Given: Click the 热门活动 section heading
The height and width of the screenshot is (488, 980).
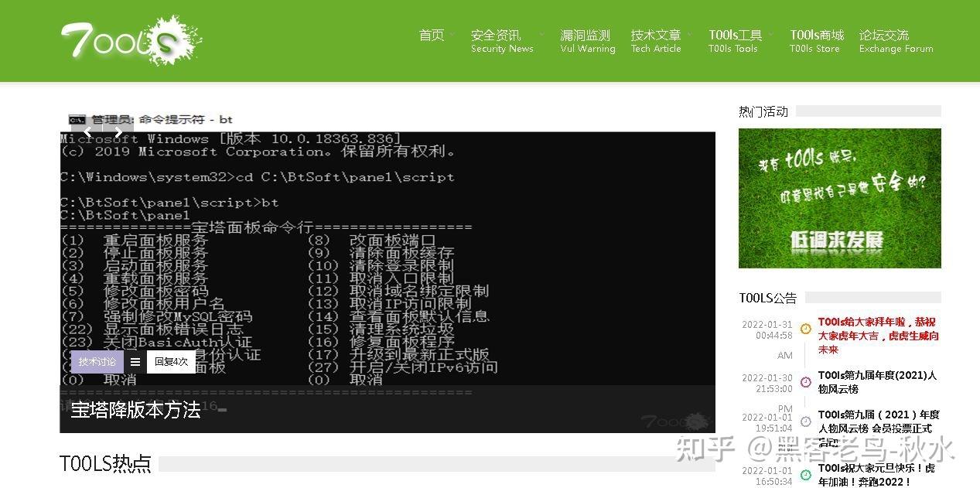Looking at the screenshot, I should coord(763,111).
